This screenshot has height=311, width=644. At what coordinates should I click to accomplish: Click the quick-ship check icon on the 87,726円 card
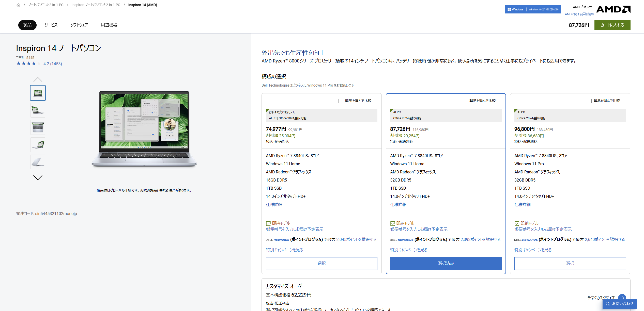(x=392, y=223)
